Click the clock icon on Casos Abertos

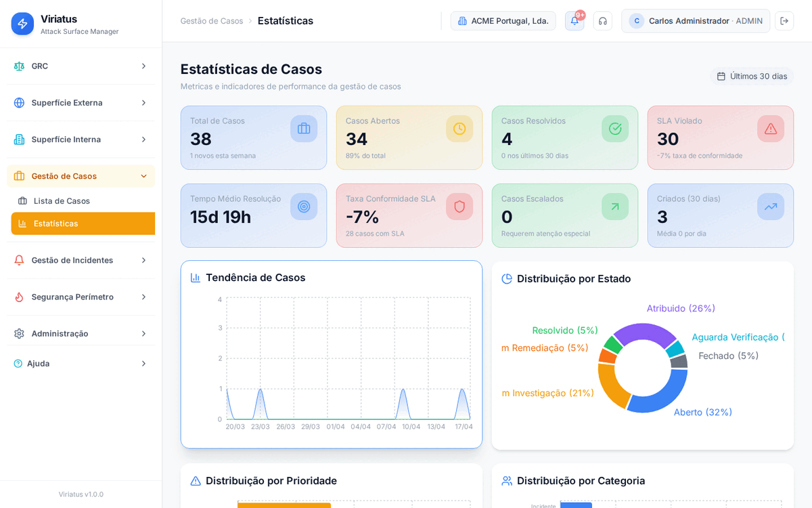[459, 129]
